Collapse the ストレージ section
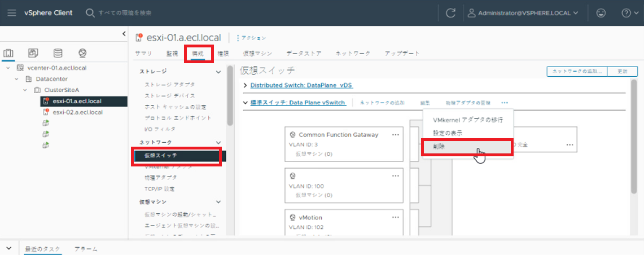The width and height of the screenshot is (644, 255). (219, 72)
